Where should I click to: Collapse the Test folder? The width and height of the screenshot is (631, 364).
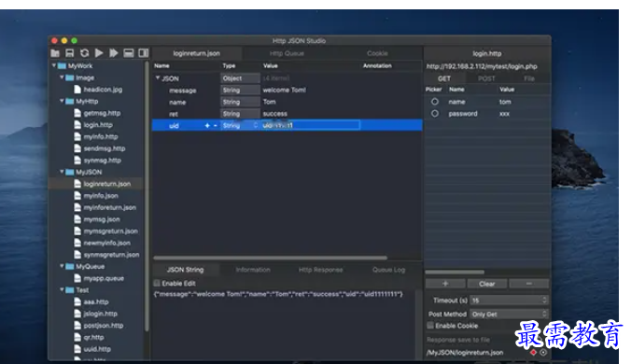62,289
